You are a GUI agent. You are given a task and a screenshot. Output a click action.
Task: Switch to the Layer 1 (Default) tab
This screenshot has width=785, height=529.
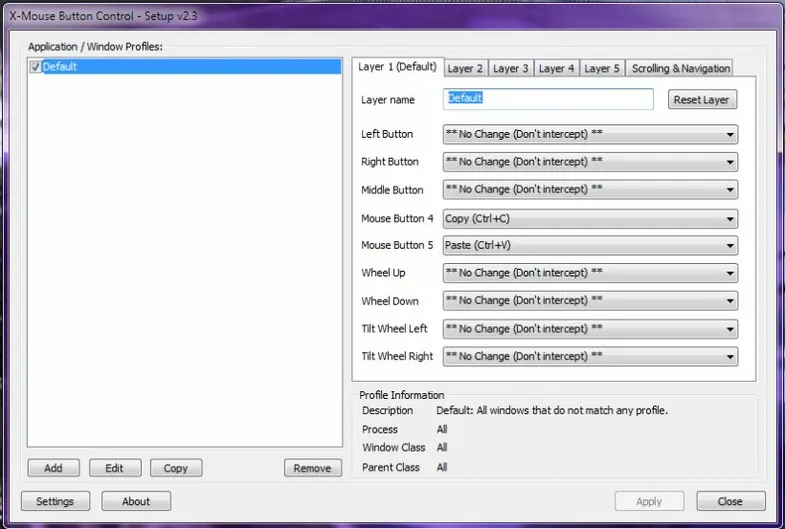398,67
